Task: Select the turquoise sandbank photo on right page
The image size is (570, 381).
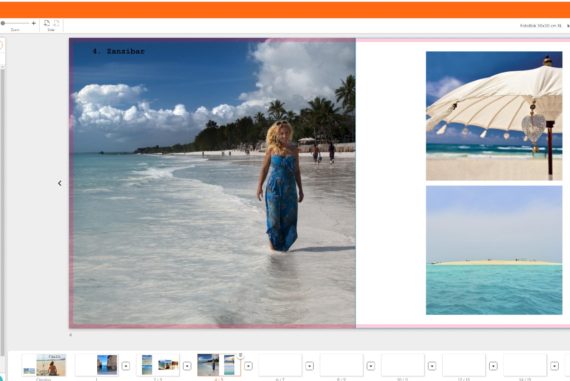Action: tap(494, 250)
